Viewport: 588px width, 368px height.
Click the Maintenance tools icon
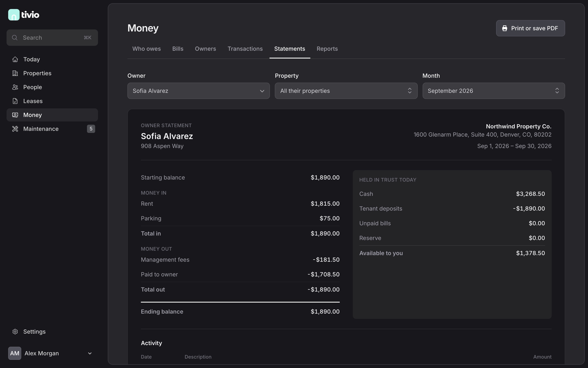coord(15,129)
